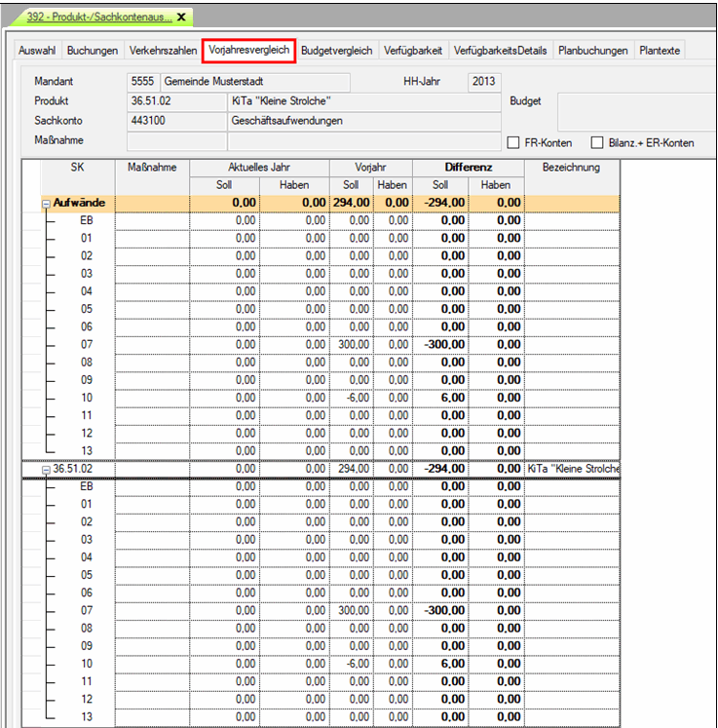Viewport: 718px width, 728px height.
Task: Open the Budgetvergleich tab
Action: [336, 51]
